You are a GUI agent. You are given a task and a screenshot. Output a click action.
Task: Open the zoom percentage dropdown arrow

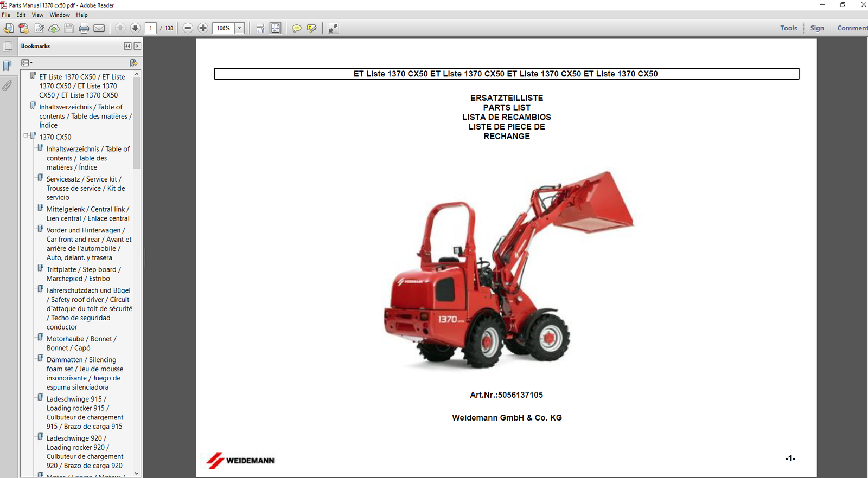(239, 28)
